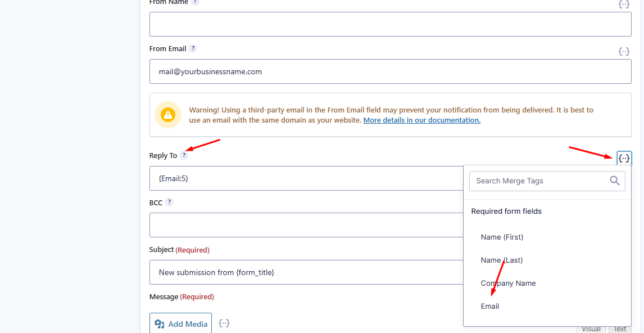Click help icon next to BCC label

[x=169, y=202]
